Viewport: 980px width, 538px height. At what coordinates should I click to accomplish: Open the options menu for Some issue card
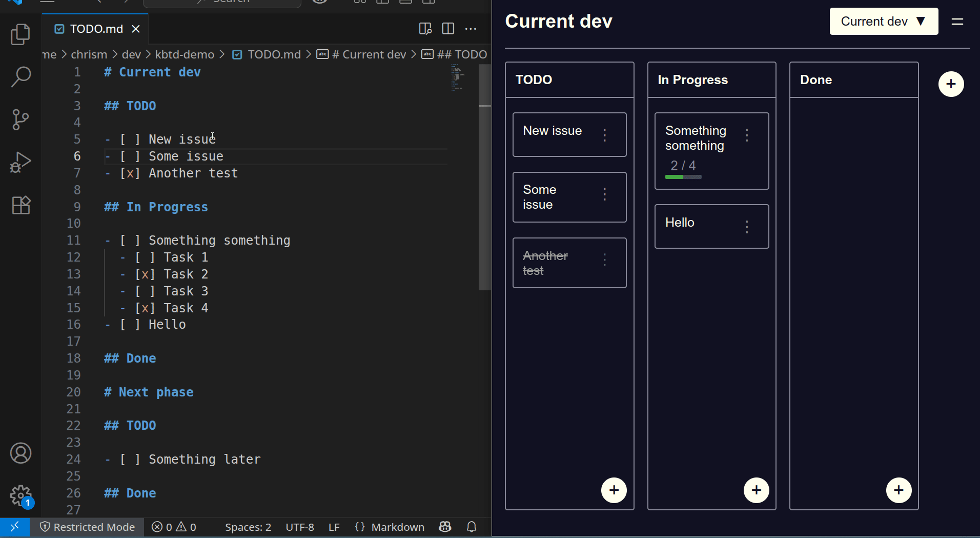(605, 194)
